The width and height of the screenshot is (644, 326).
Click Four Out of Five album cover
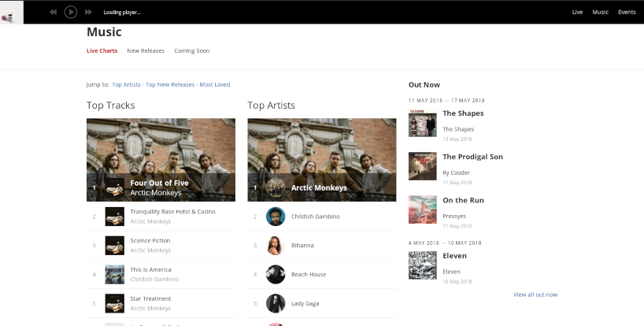(115, 187)
